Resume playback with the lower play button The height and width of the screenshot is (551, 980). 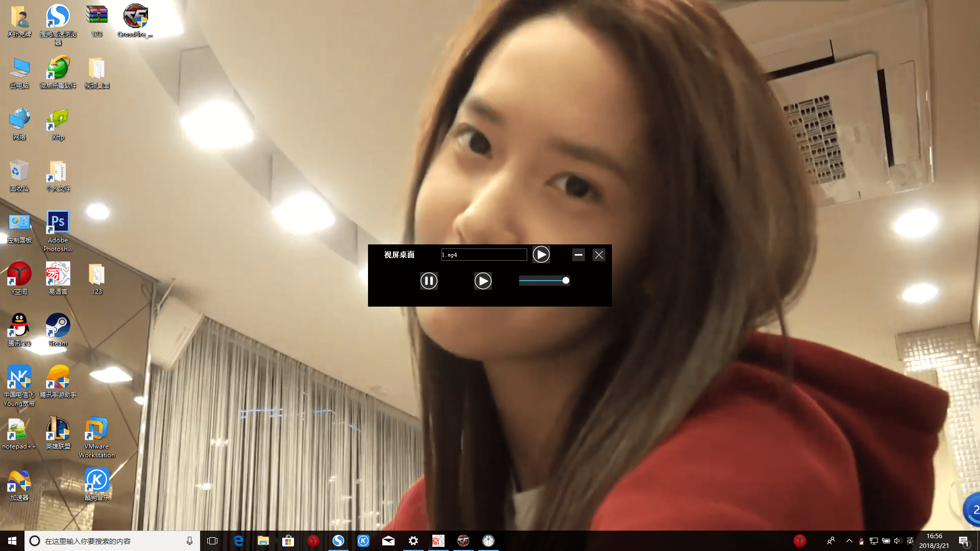tap(483, 281)
